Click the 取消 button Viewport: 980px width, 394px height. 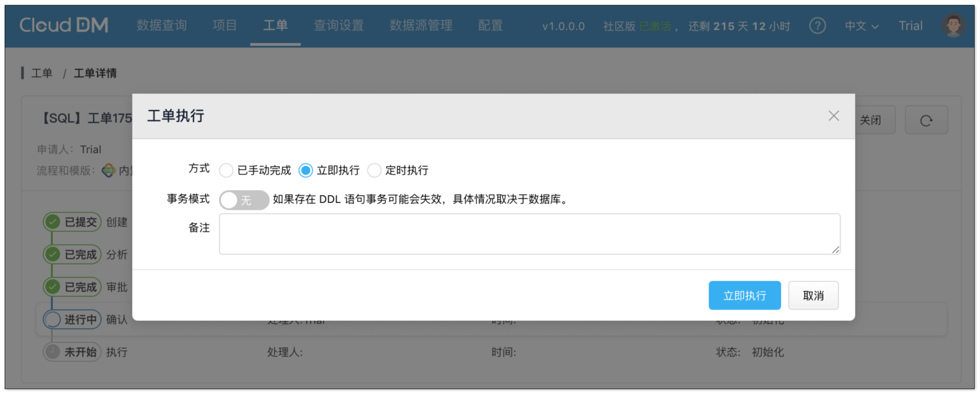pos(813,295)
